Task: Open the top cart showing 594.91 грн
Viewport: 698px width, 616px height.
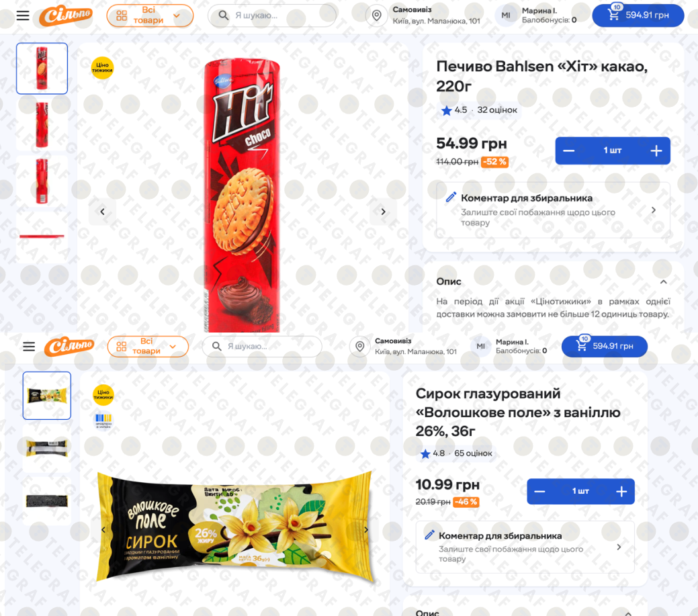Action: (638, 15)
